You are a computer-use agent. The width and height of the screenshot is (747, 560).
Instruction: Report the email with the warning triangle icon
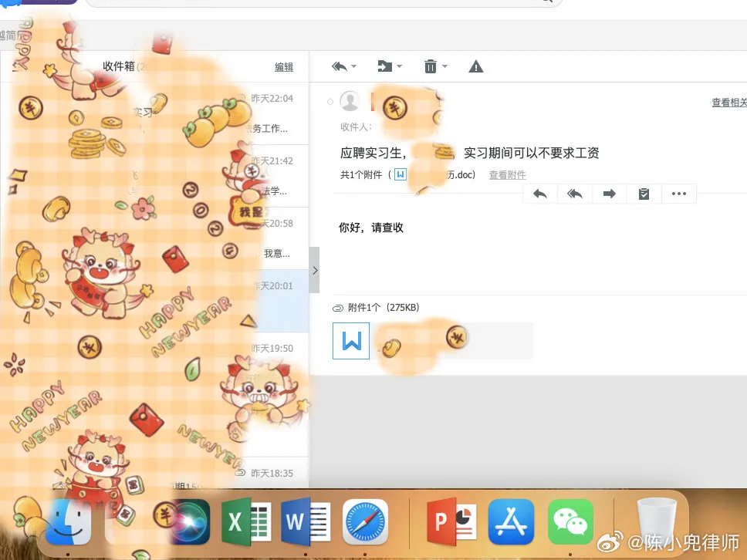tap(476, 66)
